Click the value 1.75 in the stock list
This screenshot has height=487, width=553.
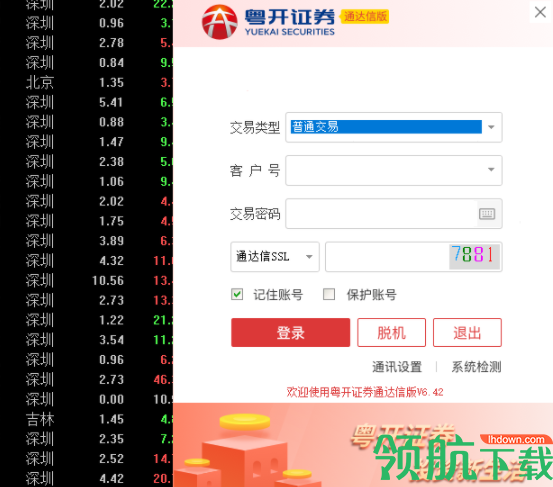[111, 221]
